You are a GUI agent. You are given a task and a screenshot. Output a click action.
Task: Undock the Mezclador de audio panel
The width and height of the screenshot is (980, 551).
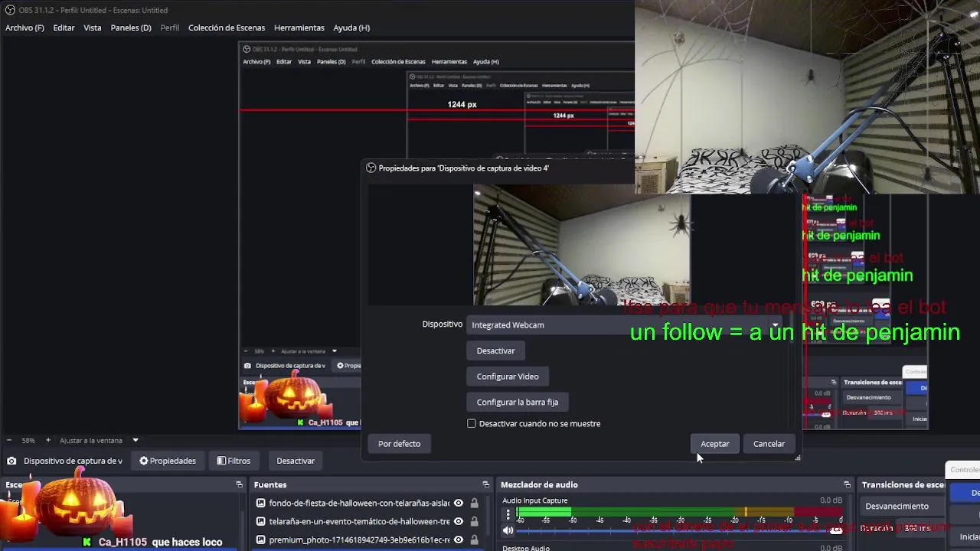(x=847, y=484)
